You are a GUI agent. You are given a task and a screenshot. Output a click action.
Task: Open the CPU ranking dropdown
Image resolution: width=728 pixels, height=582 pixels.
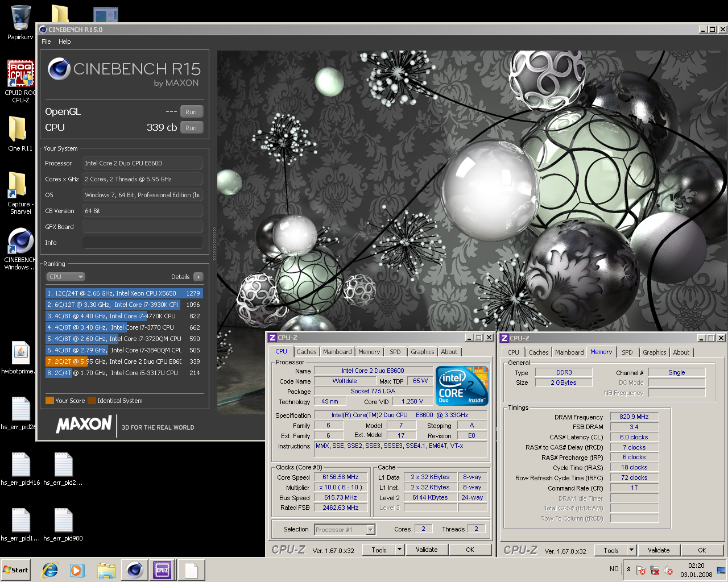click(65, 277)
